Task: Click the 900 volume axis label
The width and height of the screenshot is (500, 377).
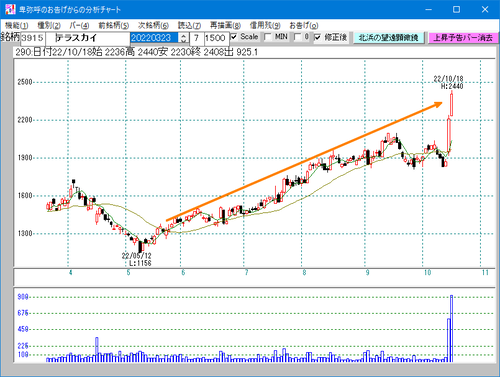Action: tap(23, 297)
